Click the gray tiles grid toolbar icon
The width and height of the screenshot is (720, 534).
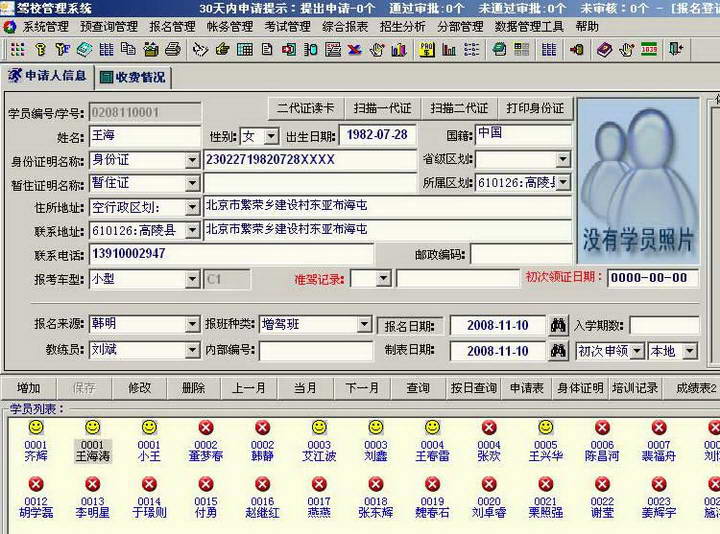pos(521,49)
